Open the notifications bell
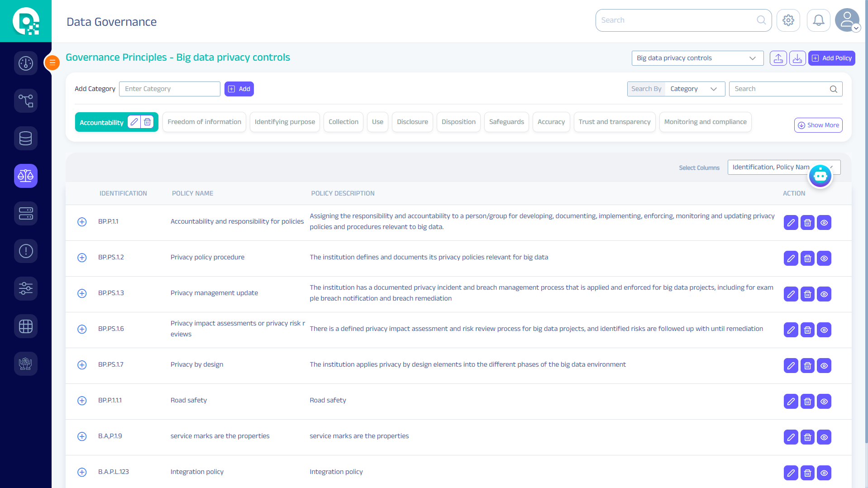 [818, 20]
